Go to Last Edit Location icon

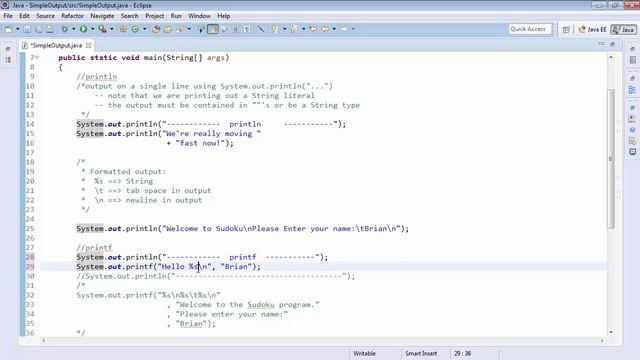313,29
